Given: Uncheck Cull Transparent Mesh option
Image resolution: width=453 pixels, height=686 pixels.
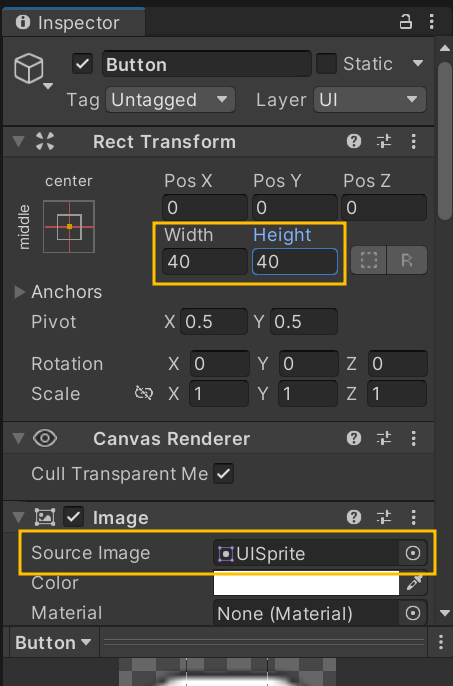Looking at the screenshot, I should pyautogui.click(x=224, y=474).
